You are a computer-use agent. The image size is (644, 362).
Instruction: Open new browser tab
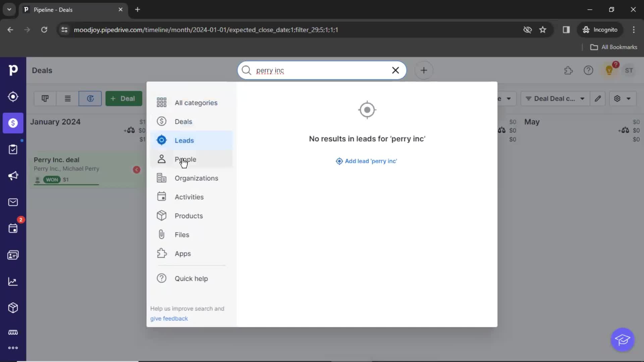coord(138,10)
